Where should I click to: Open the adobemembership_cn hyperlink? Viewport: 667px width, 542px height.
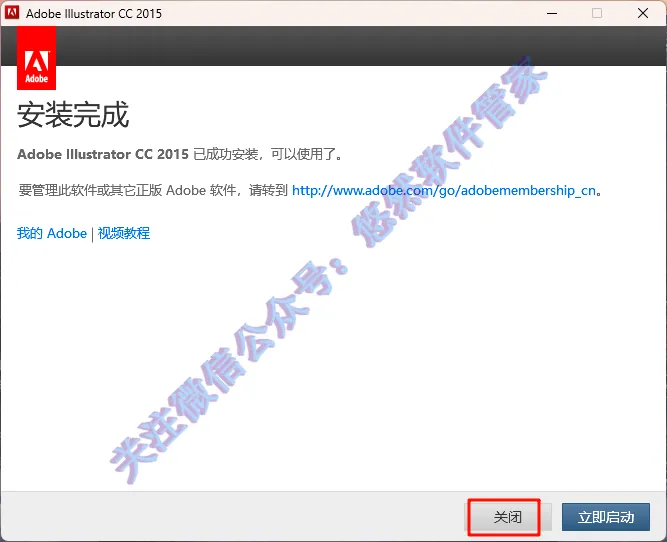pos(444,190)
